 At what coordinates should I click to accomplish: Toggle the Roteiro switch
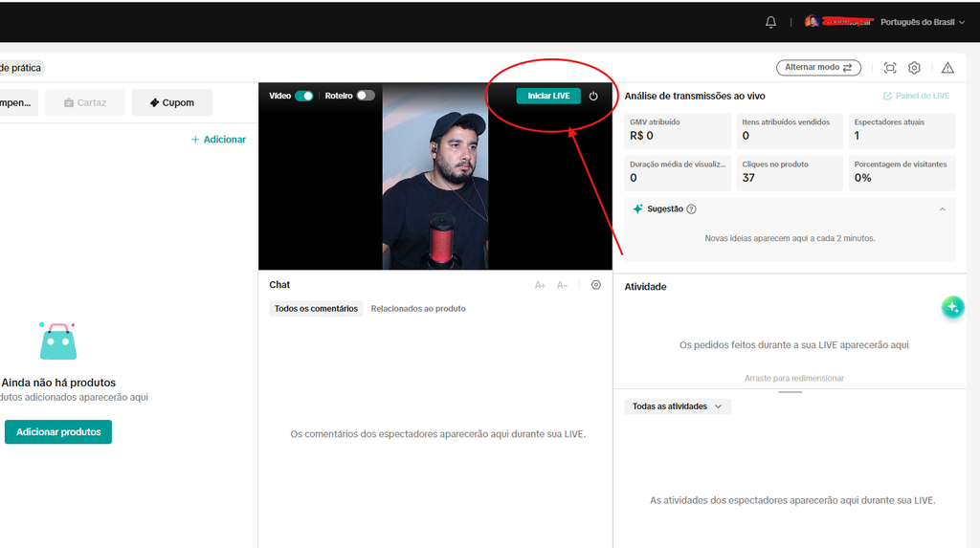click(366, 96)
